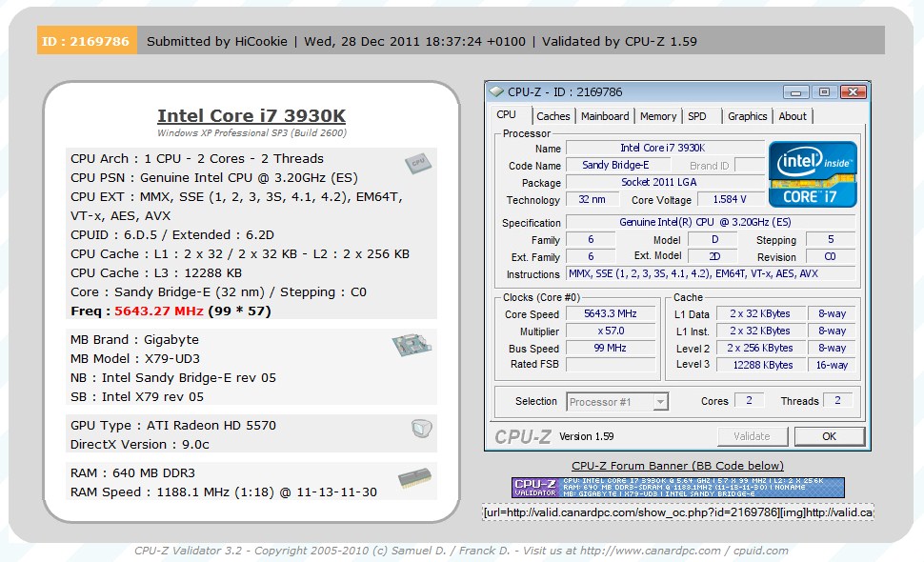Viewport: 924px width, 562px height.
Task: Select the Memory tab
Action: [658, 116]
